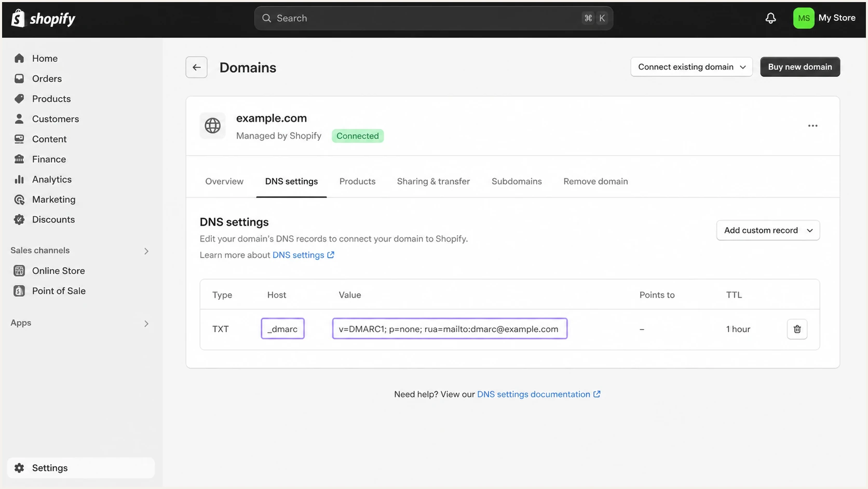Viewport: 868px width, 489px height.
Task: Open the Sharing & transfer tab
Action: [433, 181]
